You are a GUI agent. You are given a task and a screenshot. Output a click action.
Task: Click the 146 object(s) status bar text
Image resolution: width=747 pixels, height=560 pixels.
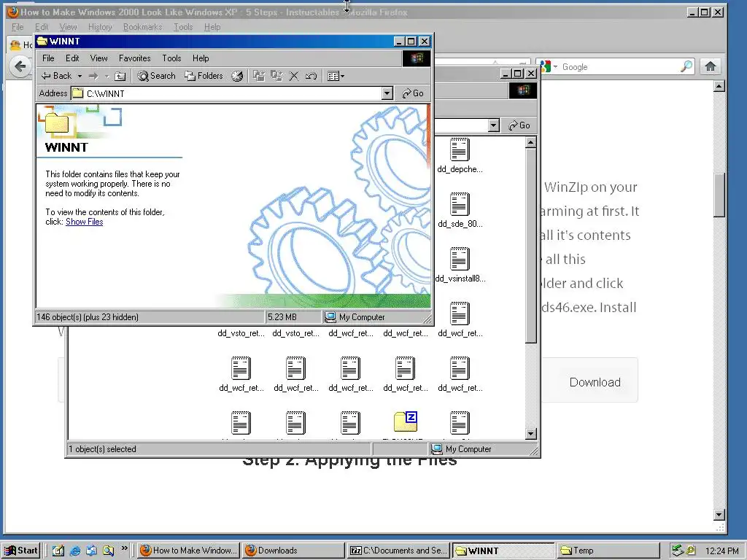coord(88,316)
